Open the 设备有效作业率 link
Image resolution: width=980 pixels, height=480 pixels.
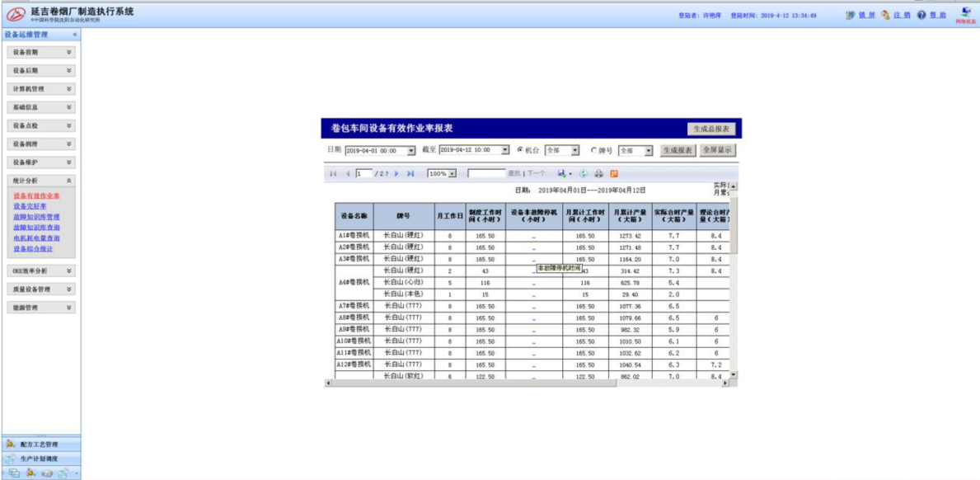click(36, 196)
